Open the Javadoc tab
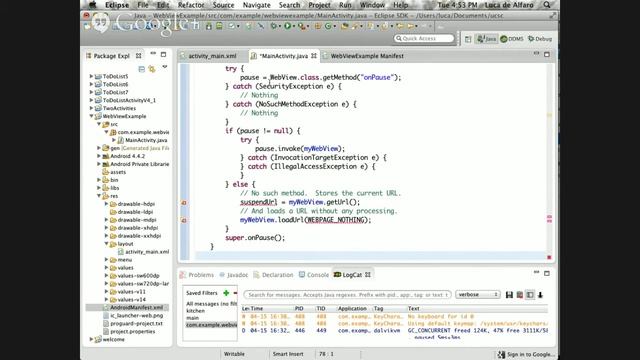640x360 pixels. tap(233, 275)
